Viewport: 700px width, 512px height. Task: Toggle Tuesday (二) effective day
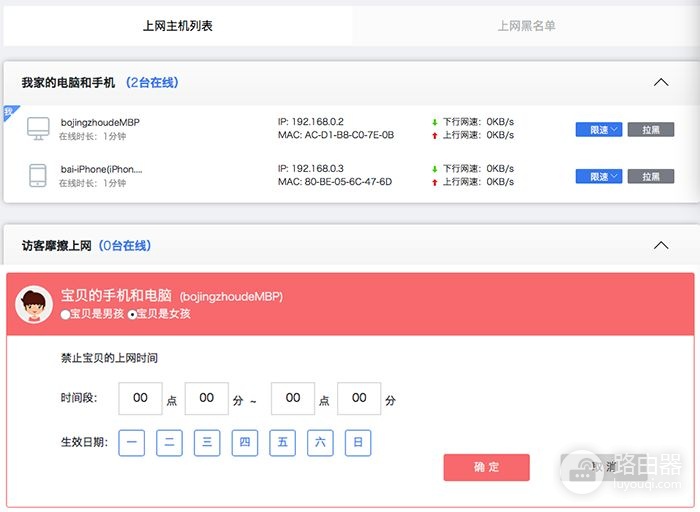[x=169, y=442]
